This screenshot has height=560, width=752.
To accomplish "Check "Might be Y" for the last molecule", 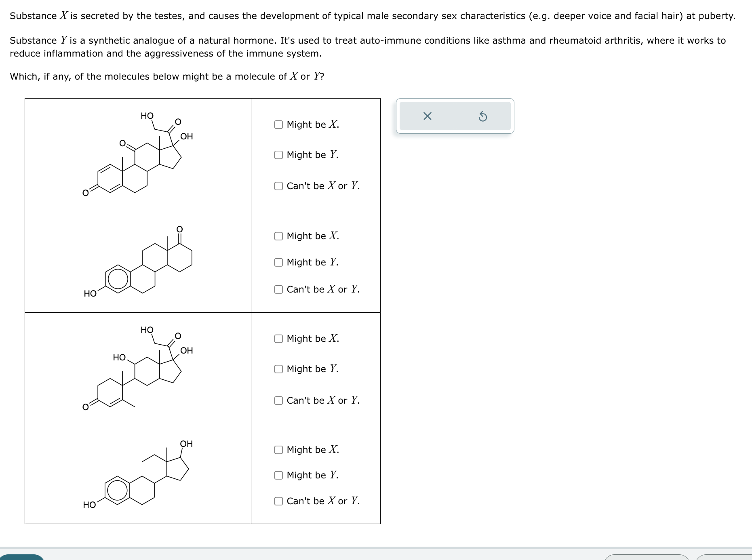I will pos(278,476).
